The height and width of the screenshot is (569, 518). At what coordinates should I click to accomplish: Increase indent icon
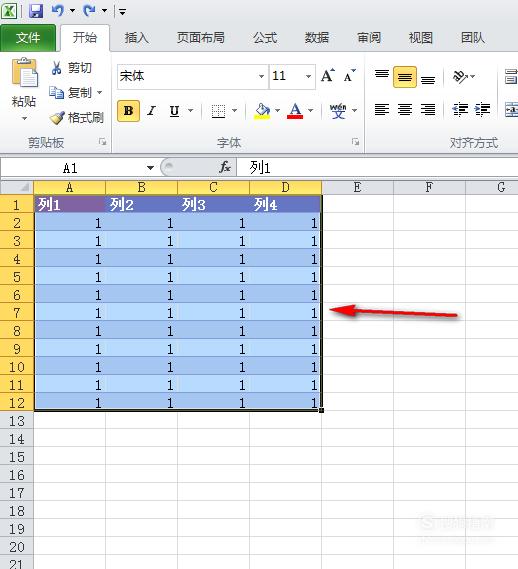(x=482, y=109)
